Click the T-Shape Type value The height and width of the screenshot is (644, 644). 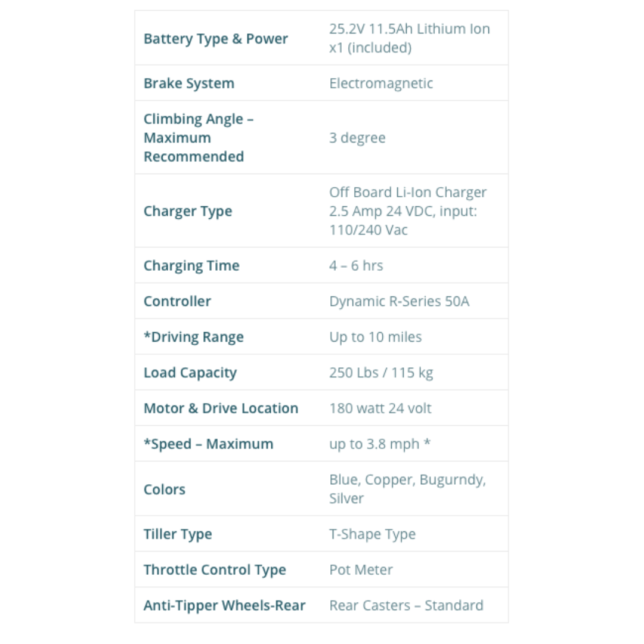coord(372,534)
